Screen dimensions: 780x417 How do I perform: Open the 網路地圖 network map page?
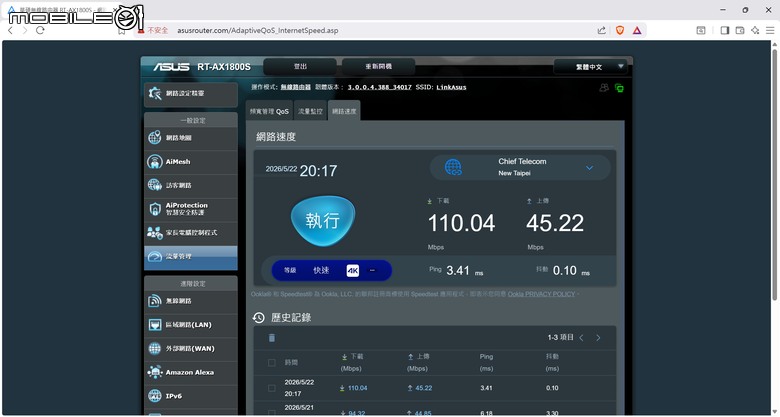pyautogui.click(x=191, y=138)
